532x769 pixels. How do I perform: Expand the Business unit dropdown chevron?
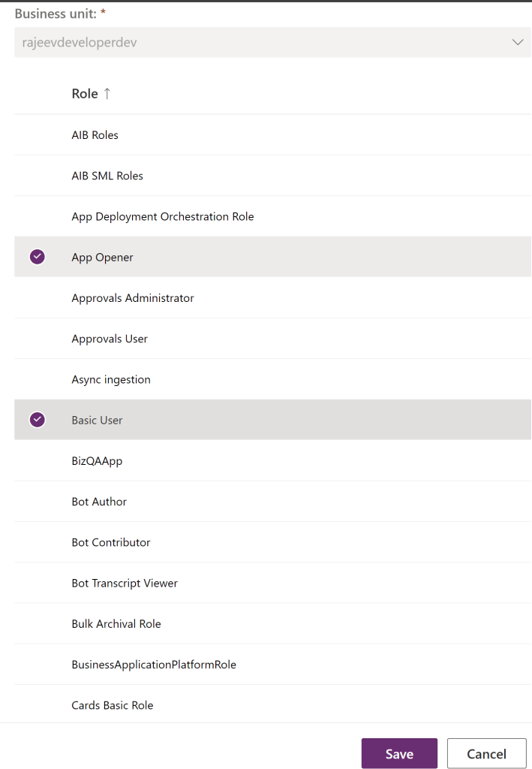[x=517, y=43]
